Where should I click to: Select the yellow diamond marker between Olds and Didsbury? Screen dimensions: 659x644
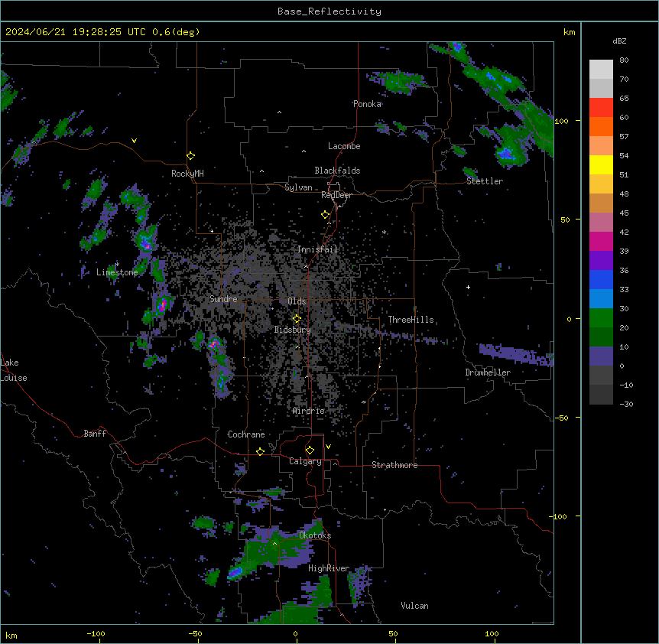[297, 319]
